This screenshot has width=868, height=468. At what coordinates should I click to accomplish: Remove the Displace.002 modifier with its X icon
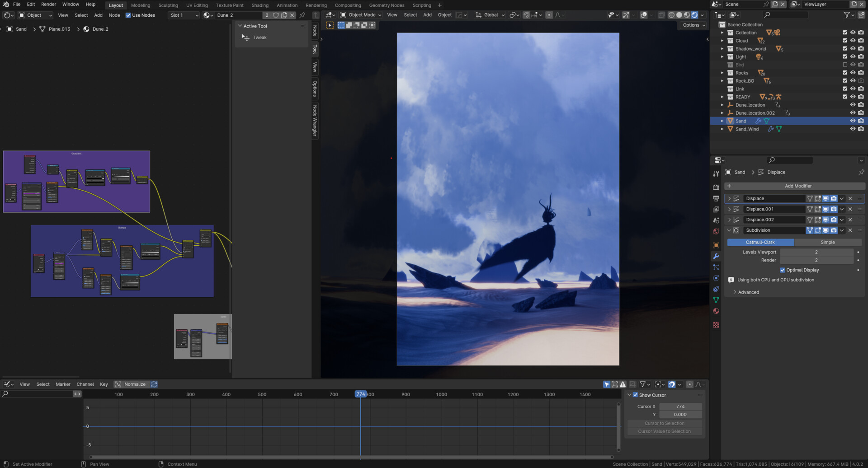coord(850,220)
